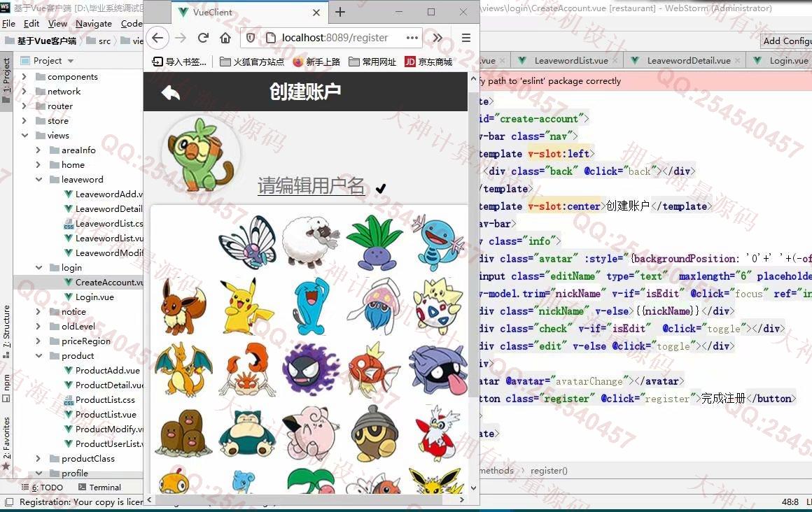Open the 导入书签 bookmark
Screen dimensions: 812x512
179,62
